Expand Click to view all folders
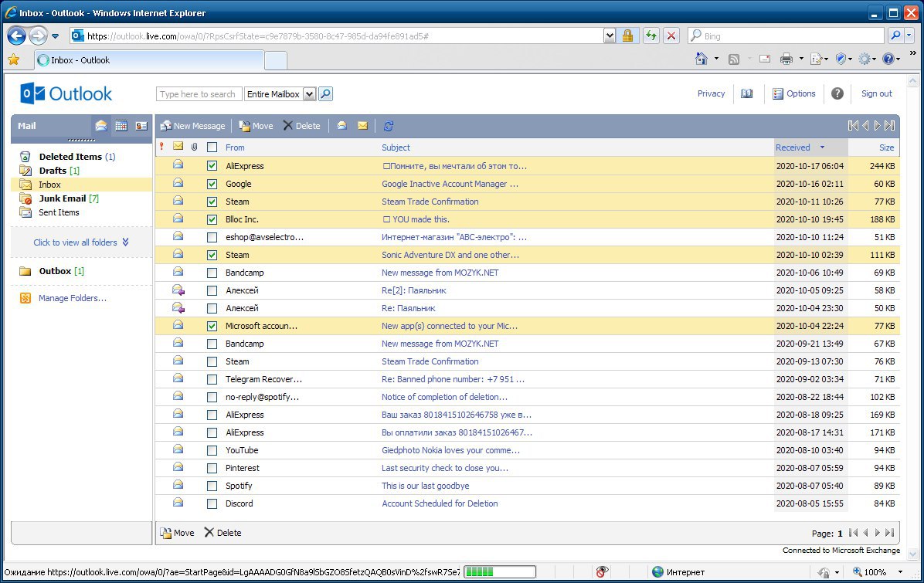Screen dimensions: 924x583 click(80, 242)
